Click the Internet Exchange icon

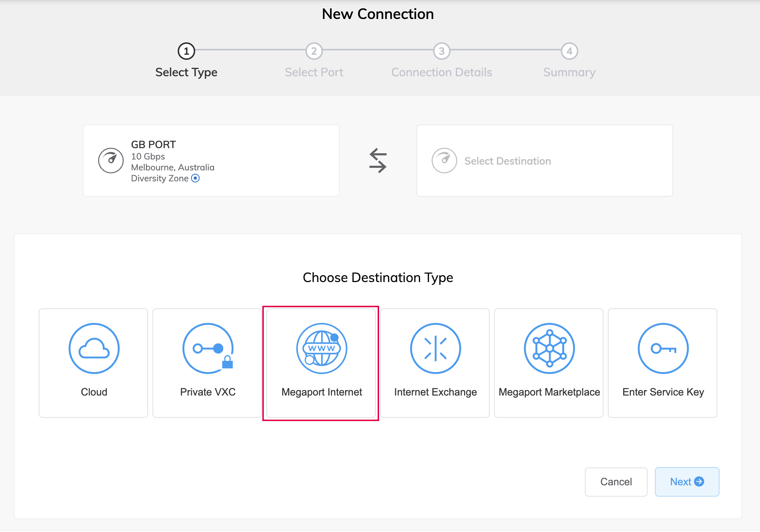coord(435,348)
